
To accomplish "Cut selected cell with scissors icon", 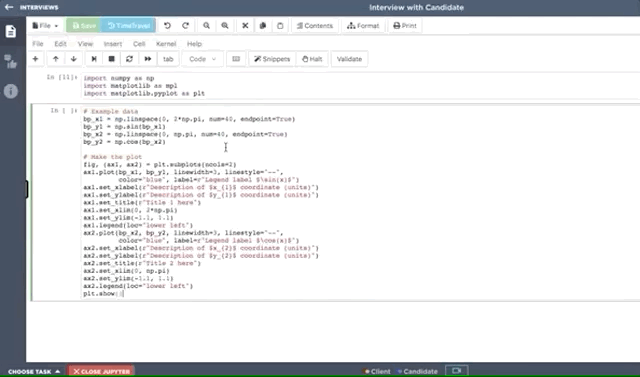I will tap(245, 26).
